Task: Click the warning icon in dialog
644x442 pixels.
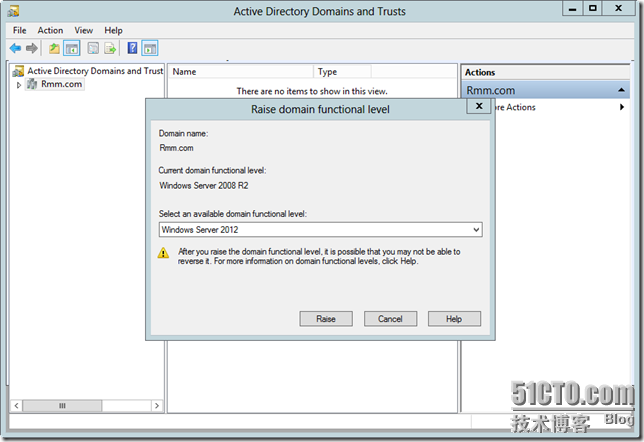Action: [163, 253]
